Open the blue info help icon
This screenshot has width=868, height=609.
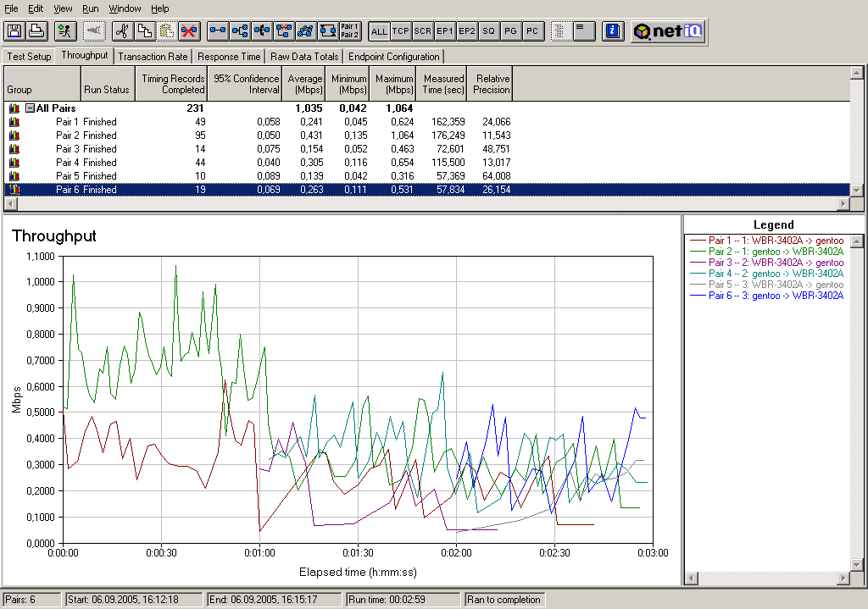[x=612, y=31]
